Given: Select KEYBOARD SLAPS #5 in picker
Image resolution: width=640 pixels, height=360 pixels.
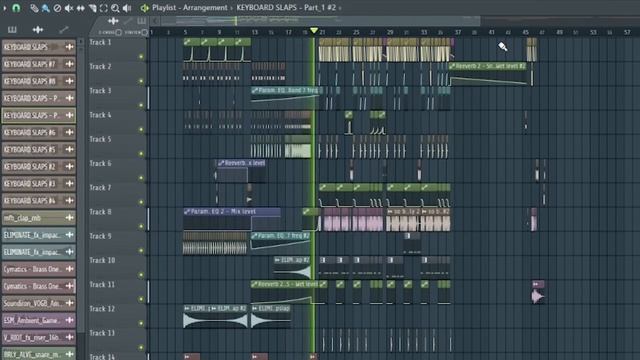Looking at the screenshot, I should [x=39, y=149].
